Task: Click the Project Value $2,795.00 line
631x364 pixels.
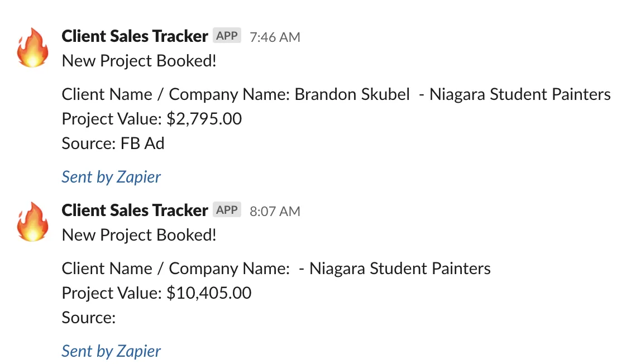Action: pyautogui.click(x=152, y=119)
